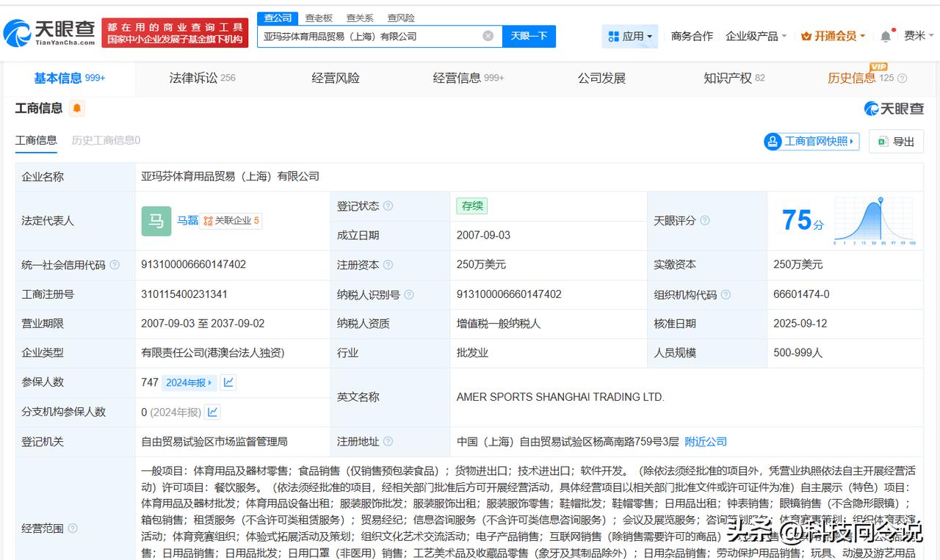
Task: Click the establishment date 2007-09-03 beside 成立日期
Action: click(483, 236)
